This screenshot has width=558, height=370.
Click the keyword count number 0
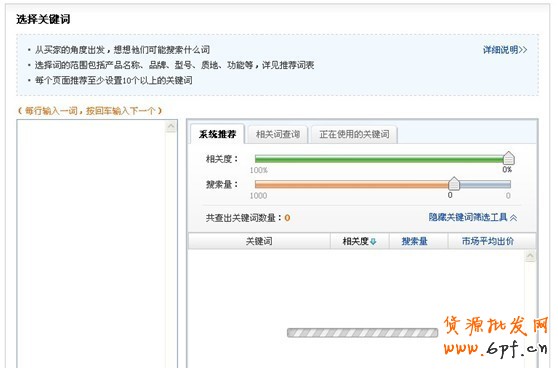click(x=287, y=218)
